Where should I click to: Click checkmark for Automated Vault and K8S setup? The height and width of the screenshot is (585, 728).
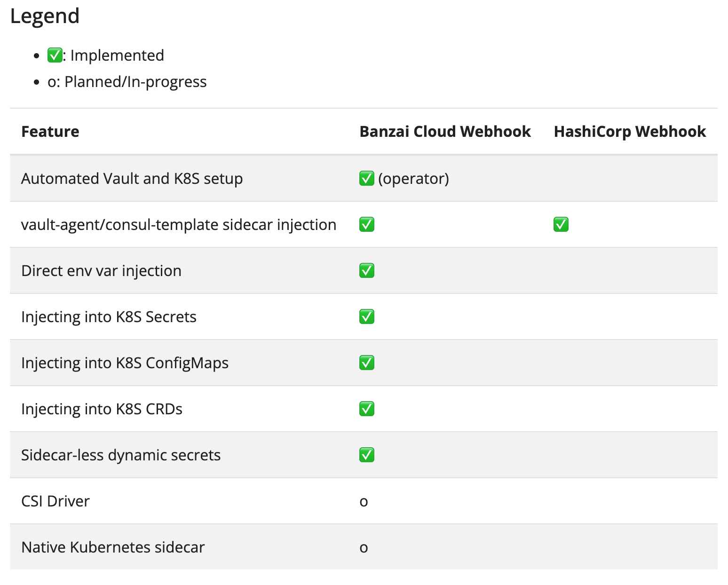(366, 179)
